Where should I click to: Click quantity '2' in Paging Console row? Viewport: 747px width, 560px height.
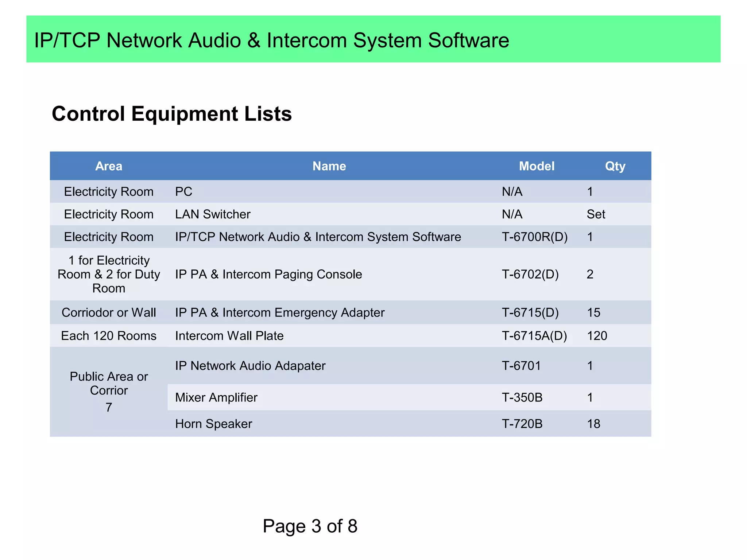[x=590, y=274]
